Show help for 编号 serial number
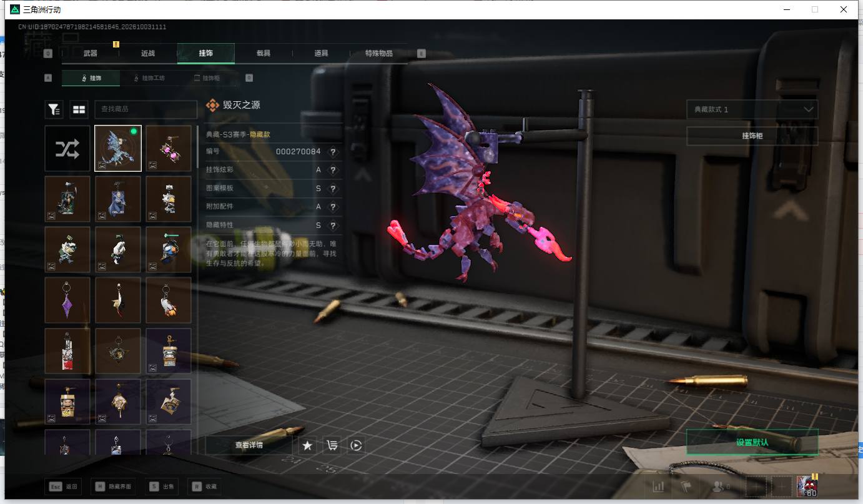This screenshot has width=863, height=504. (333, 152)
